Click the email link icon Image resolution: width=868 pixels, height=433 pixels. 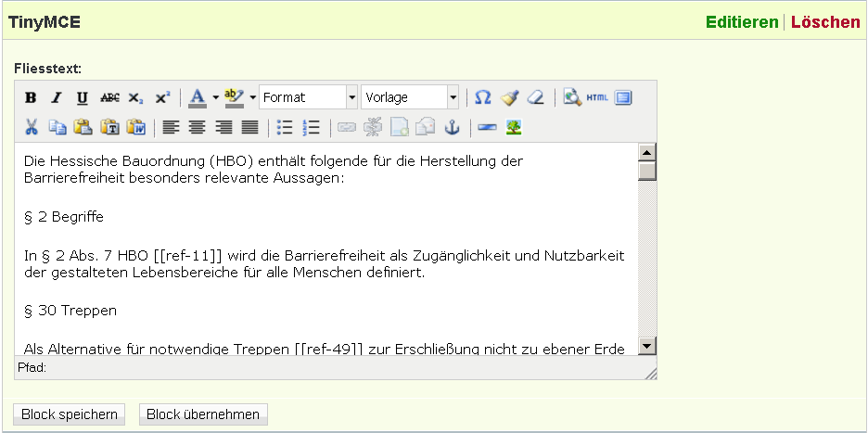[x=425, y=127]
